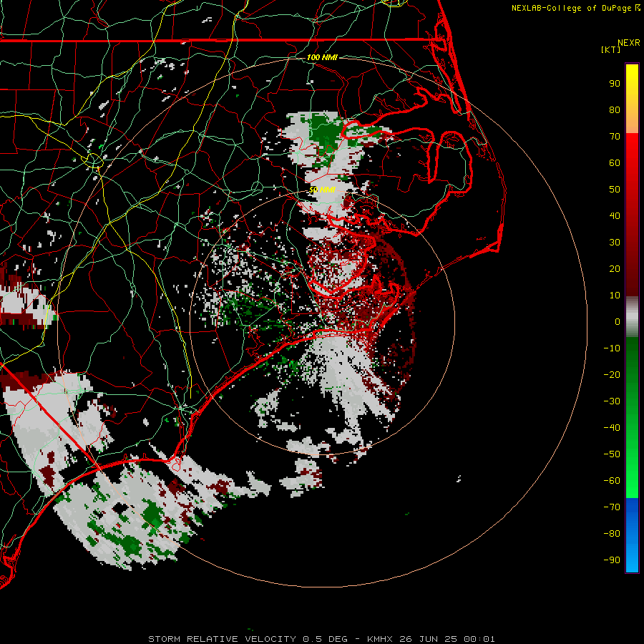Click the gray zero-velocity segment of the color bar
Screen dimensions: 644x644
(632, 317)
